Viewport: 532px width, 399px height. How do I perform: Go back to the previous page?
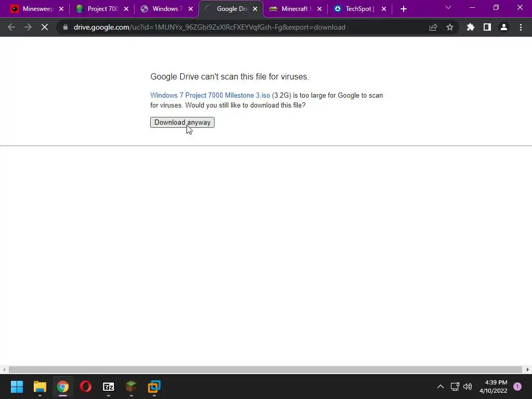11,27
